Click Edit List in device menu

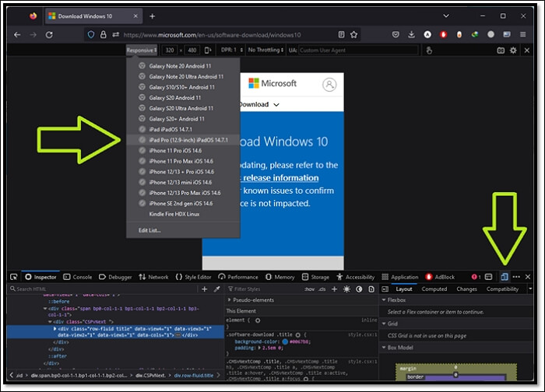tap(149, 230)
